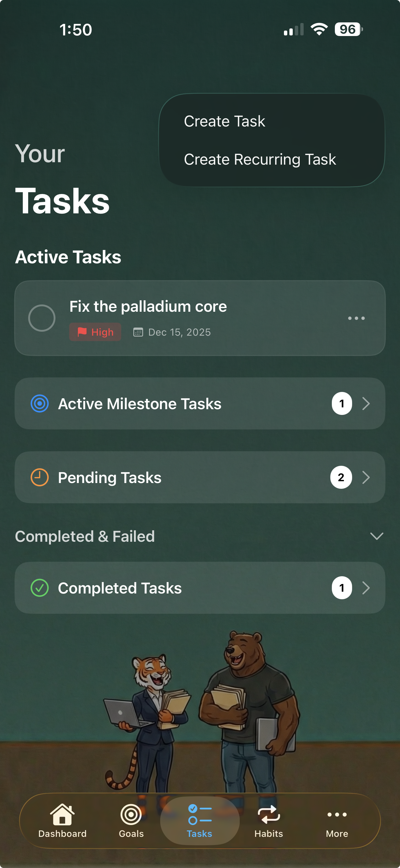This screenshot has width=400, height=868.
Task: Open the Dashboard home icon
Action: pyautogui.click(x=62, y=815)
